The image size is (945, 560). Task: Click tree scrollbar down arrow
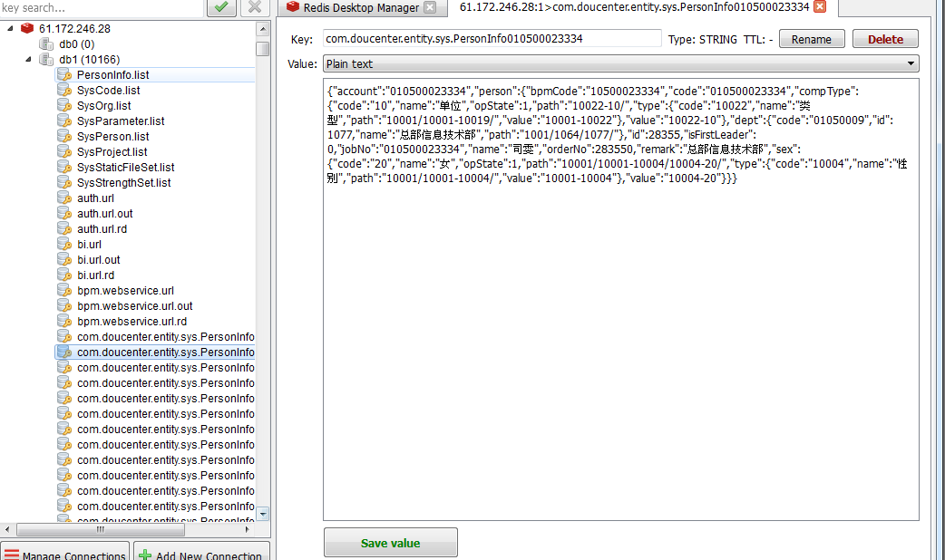tap(263, 514)
